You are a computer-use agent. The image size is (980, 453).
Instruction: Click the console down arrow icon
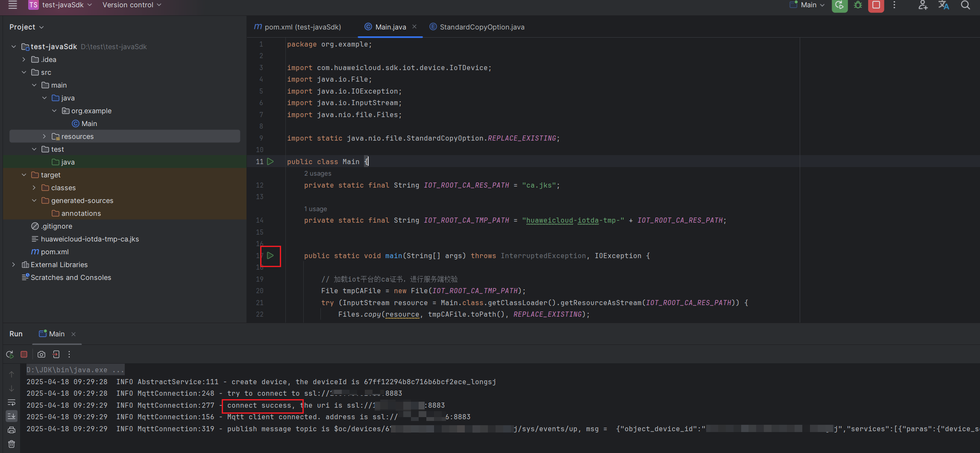coord(12,388)
